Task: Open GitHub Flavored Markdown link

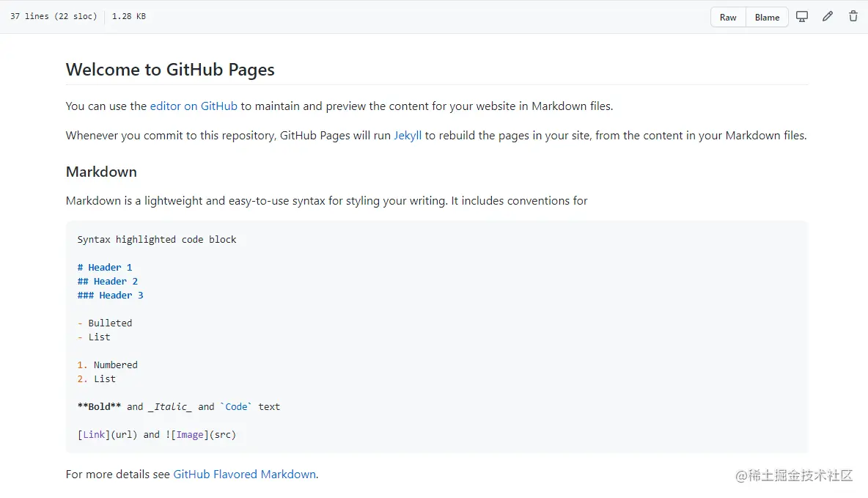Action: [x=245, y=475]
